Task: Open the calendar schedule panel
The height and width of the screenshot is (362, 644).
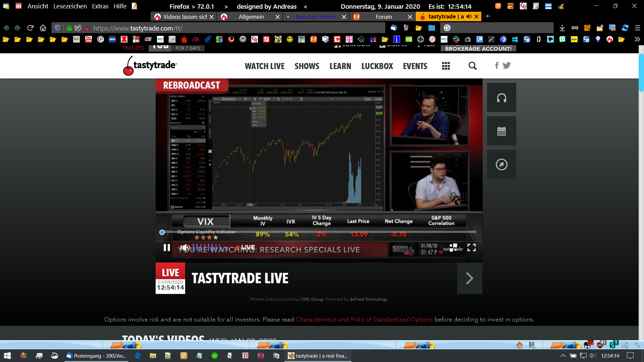Action: [x=501, y=131]
